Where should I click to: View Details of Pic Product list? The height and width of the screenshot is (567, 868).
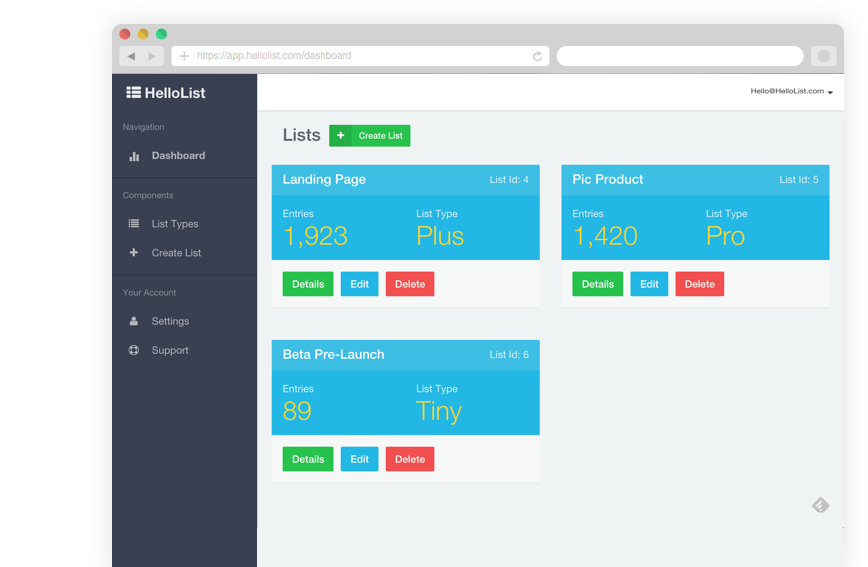click(x=598, y=284)
